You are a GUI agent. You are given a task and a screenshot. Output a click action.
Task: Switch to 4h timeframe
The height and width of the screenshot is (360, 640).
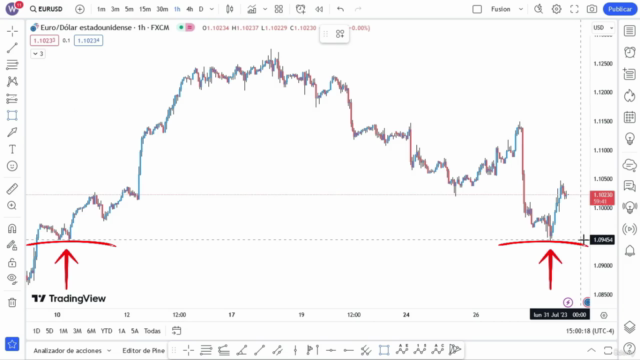pos(189,9)
